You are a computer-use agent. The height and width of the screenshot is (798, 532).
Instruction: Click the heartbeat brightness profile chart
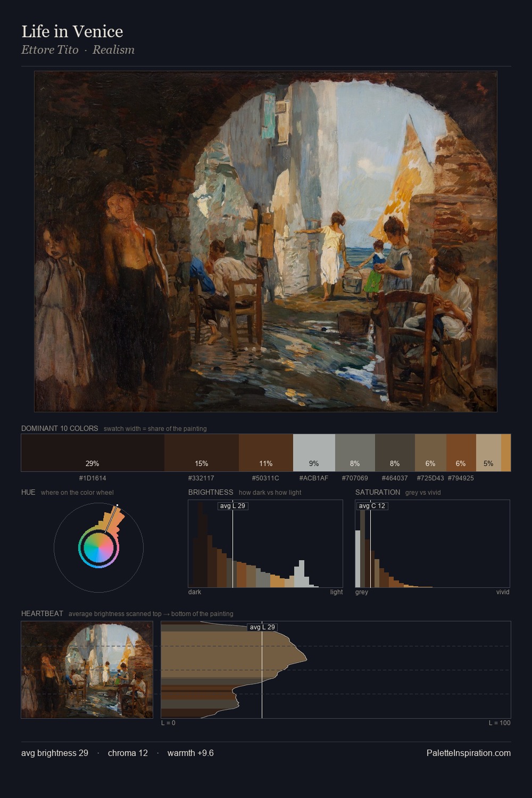tap(336, 670)
